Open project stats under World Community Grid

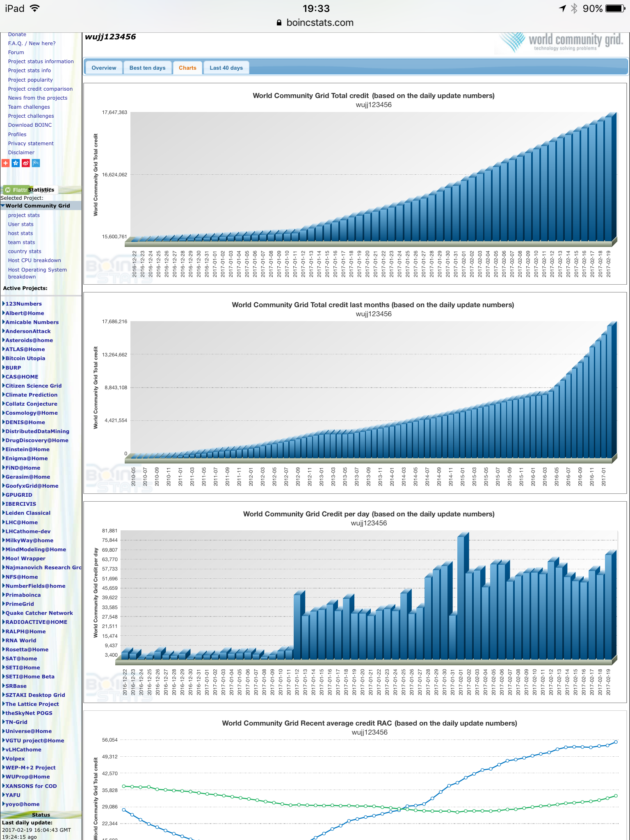point(24,215)
